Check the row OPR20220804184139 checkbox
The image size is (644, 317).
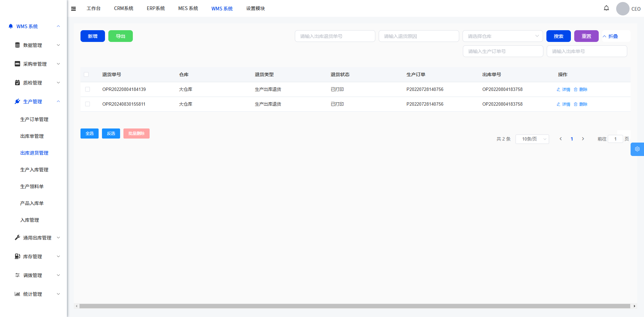(x=88, y=89)
